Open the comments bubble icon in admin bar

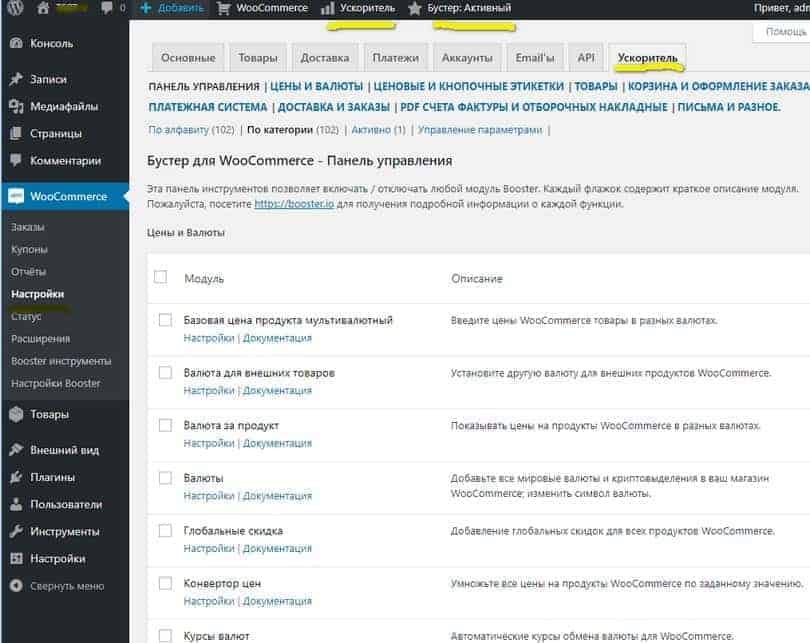pos(107,8)
